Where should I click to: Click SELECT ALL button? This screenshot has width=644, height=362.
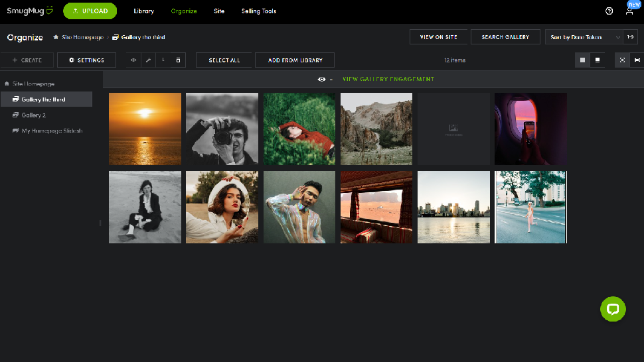[224, 60]
